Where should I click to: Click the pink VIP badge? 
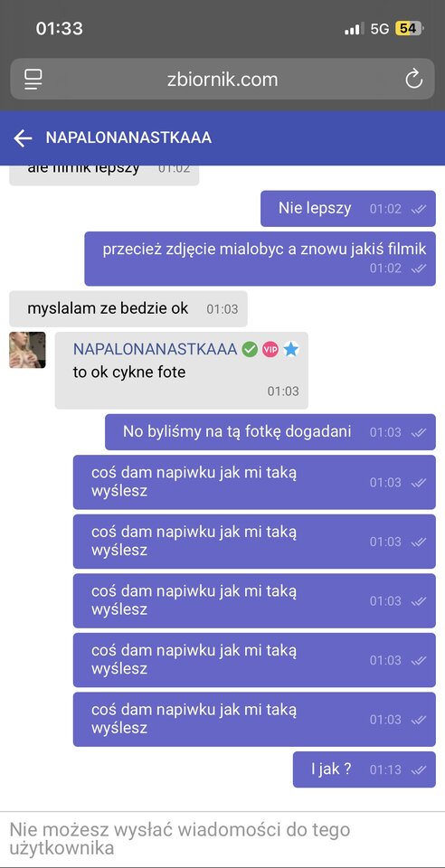270,349
